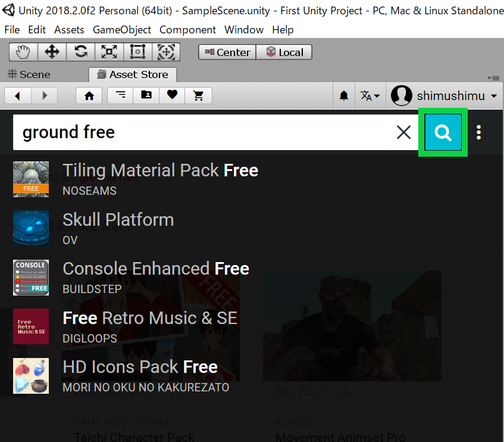
Task: Click the blue search button
Action: point(443,133)
